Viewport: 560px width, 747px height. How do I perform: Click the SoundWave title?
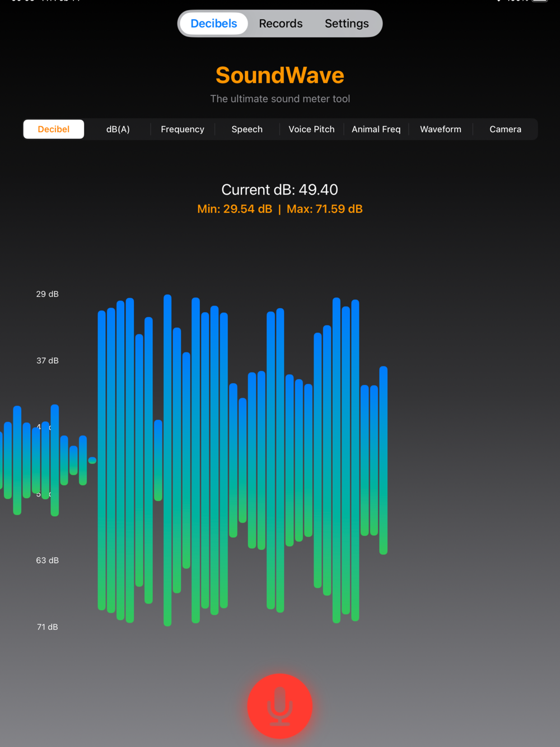(x=280, y=75)
